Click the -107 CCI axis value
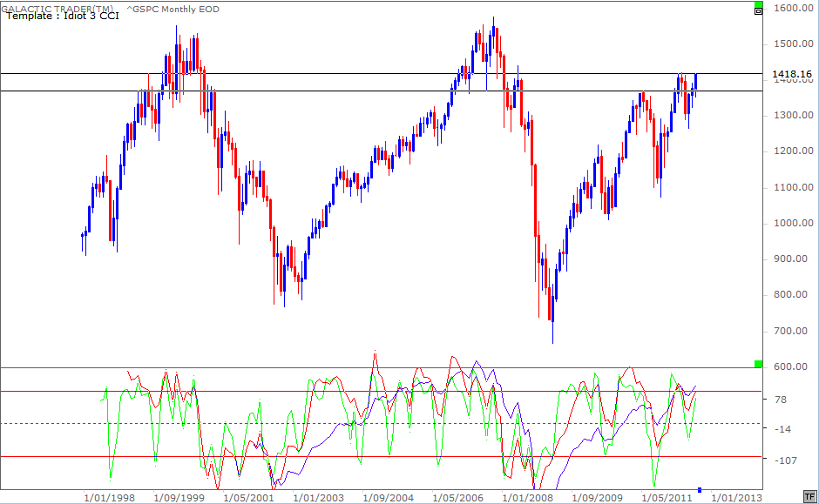The image size is (819, 504). click(786, 460)
